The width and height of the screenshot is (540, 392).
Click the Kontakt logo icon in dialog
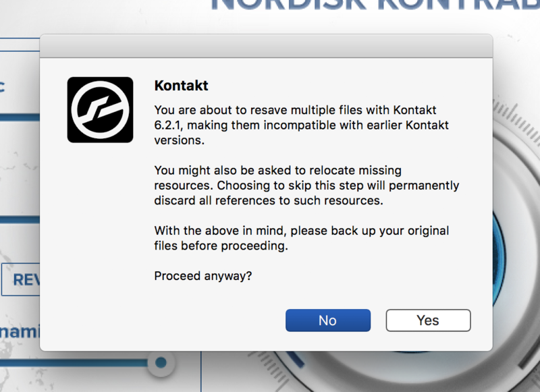click(x=101, y=109)
